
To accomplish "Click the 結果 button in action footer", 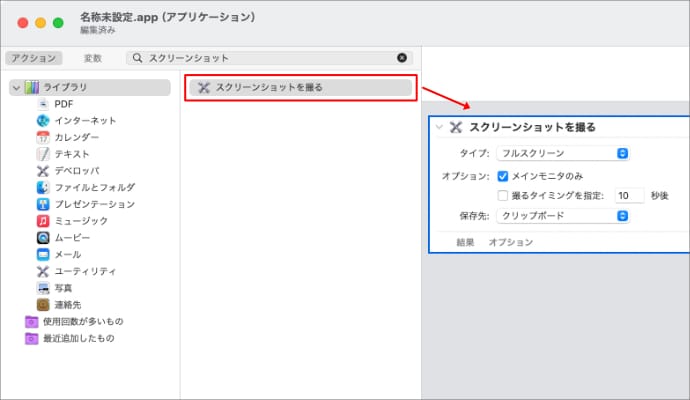I will 465,242.
